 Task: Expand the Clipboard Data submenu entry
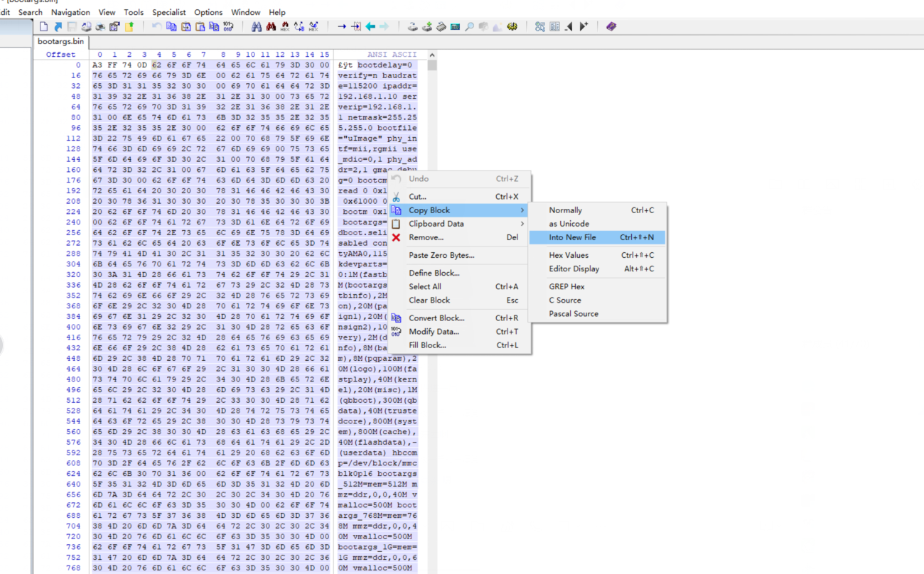point(460,224)
